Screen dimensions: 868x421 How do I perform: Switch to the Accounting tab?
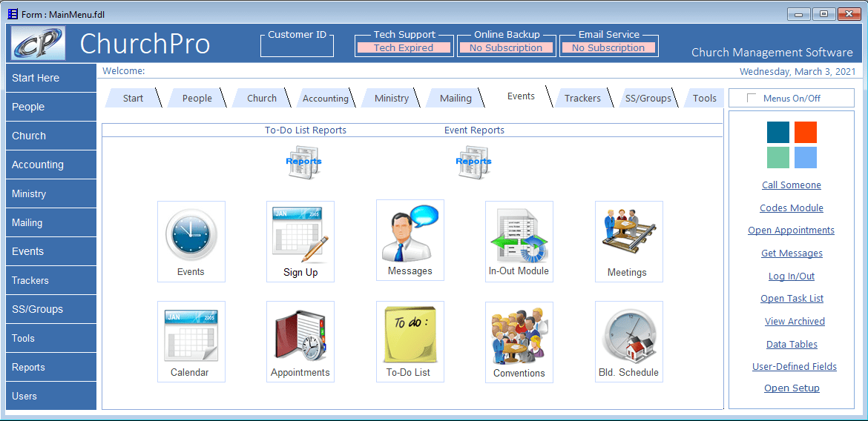point(326,99)
